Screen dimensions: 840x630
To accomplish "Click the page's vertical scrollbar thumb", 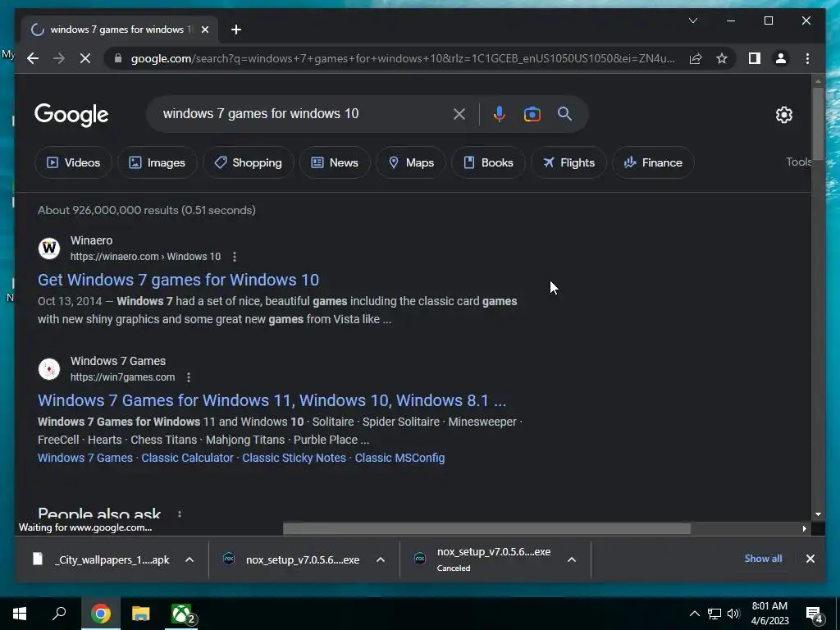I will (x=818, y=123).
